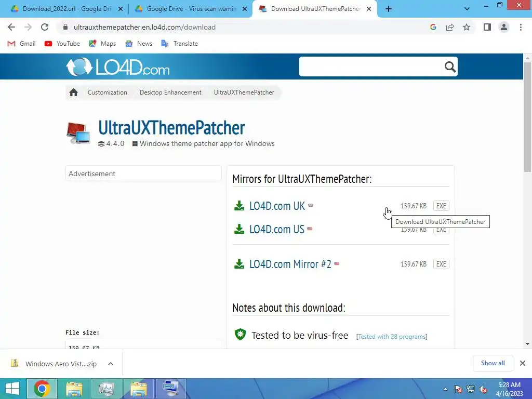
Task: Click the page vertical scrollbar thumb
Action: pyautogui.click(x=527, y=117)
